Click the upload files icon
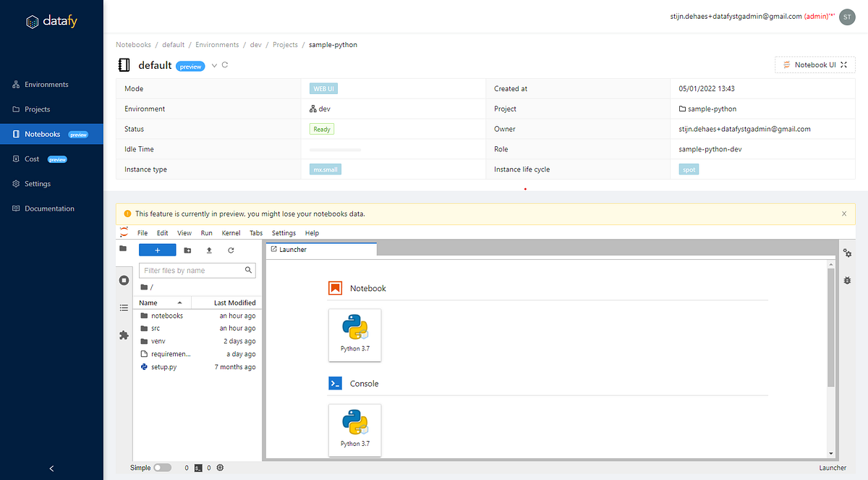Viewport: 868px width, 480px height. [x=209, y=250]
